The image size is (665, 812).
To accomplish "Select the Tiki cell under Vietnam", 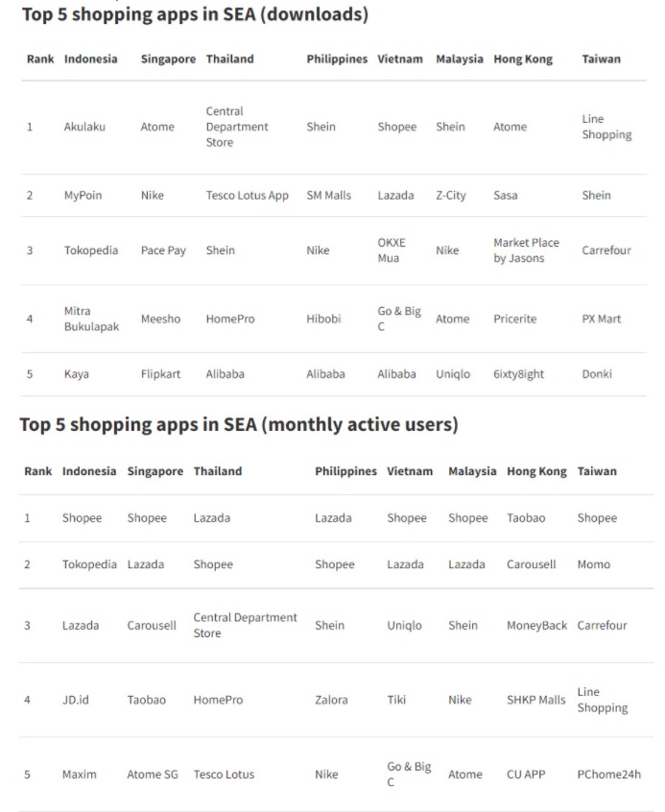I will coord(396,700).
